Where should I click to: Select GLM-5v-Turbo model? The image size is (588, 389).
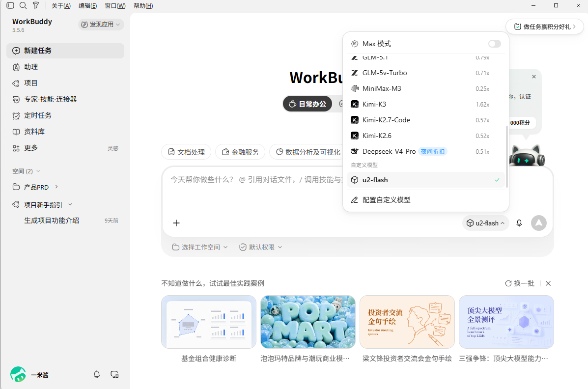[425, 73]
